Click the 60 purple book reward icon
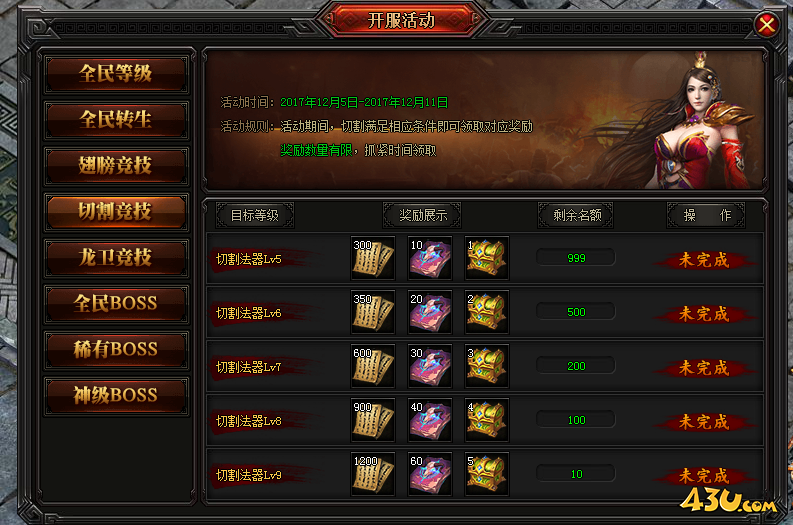Image resolution: width=793 pixels, height=525 pixels. coord(430,474)
